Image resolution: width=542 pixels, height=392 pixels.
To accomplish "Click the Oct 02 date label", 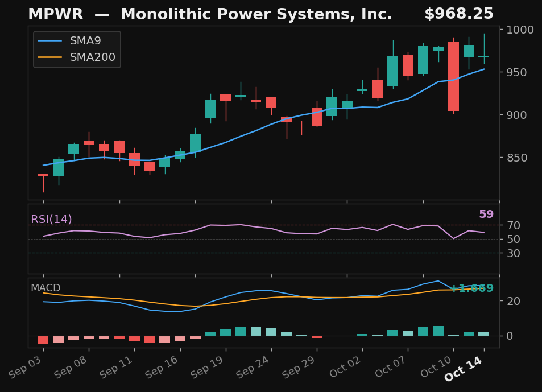I will pos(345,366).
